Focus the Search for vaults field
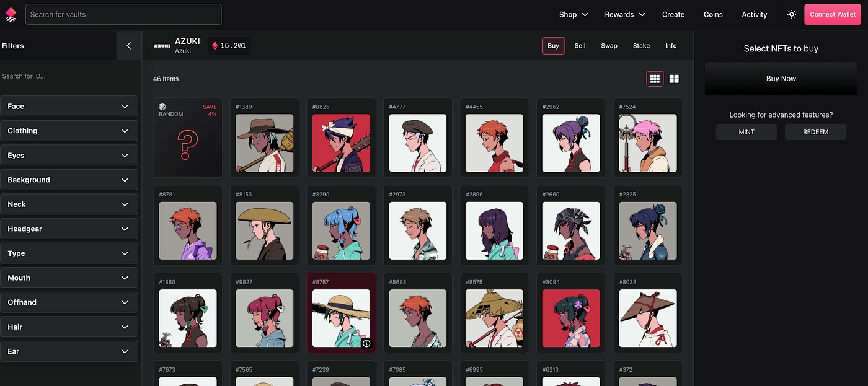Image resolution: width=868 pixels, height=386 pixels. [123, 14]
